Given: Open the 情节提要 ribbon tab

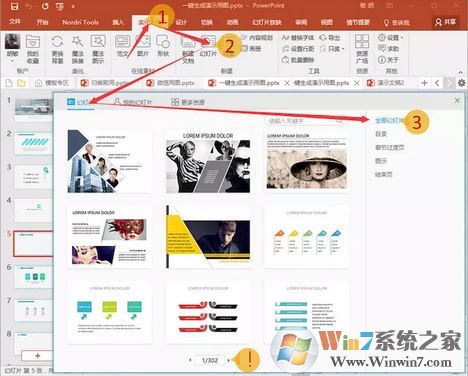Looking at the screenshot, I should pos(358,22).
